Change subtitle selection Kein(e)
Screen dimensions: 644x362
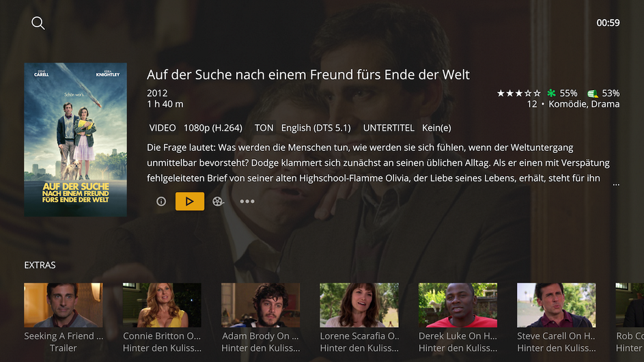436,128
